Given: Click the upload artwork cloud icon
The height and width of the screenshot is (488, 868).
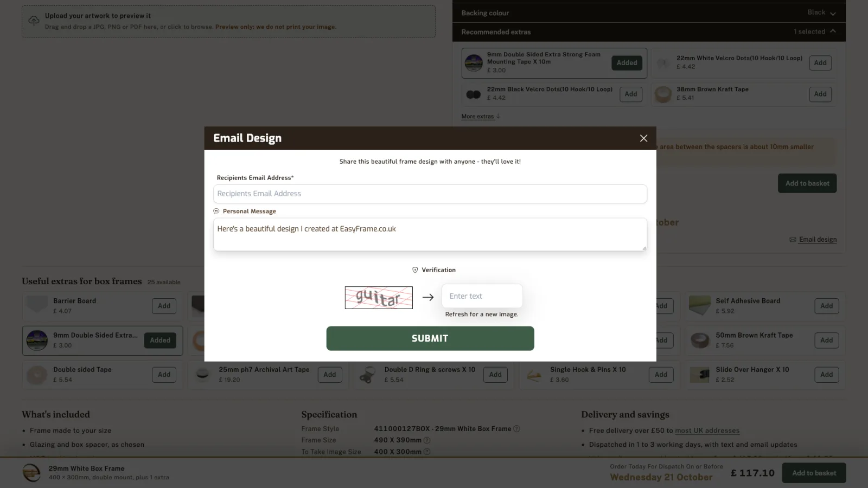Looking at the screenshot, I should point(34,21).
